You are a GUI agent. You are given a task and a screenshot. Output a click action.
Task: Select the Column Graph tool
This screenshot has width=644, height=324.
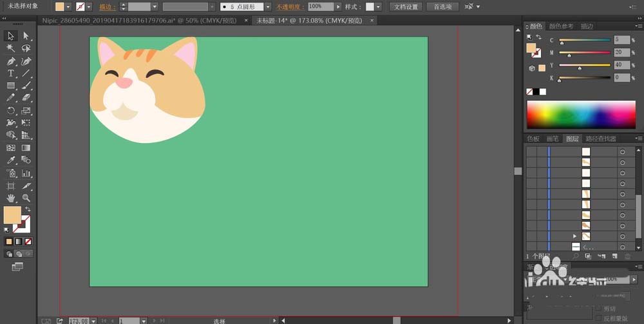click(26, 173)
